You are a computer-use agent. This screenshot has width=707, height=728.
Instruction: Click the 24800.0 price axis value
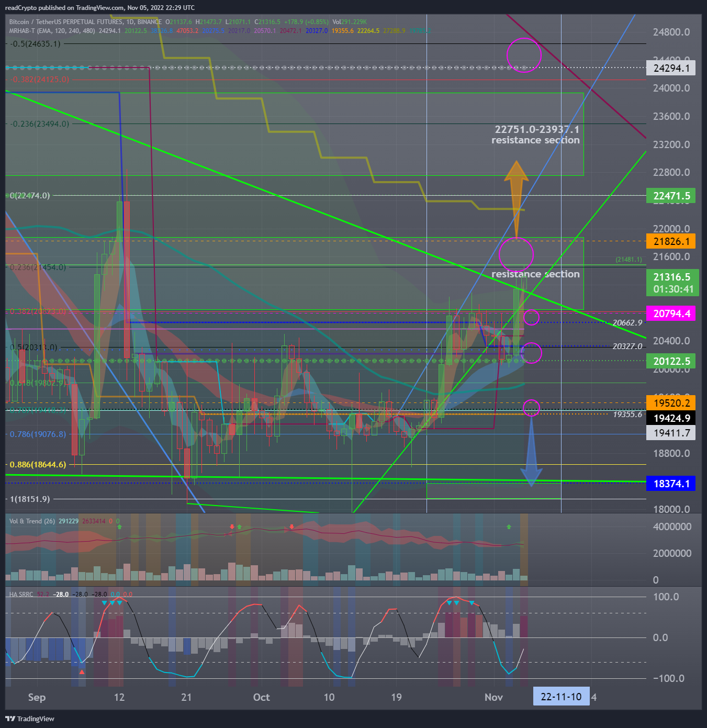click(671, 32)
